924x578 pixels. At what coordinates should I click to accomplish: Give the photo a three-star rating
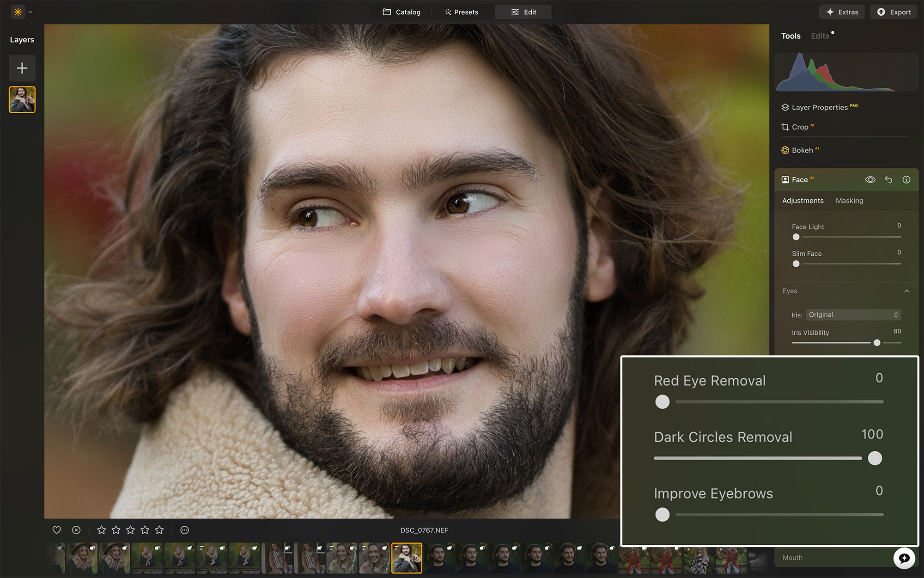tap(130, 530)
